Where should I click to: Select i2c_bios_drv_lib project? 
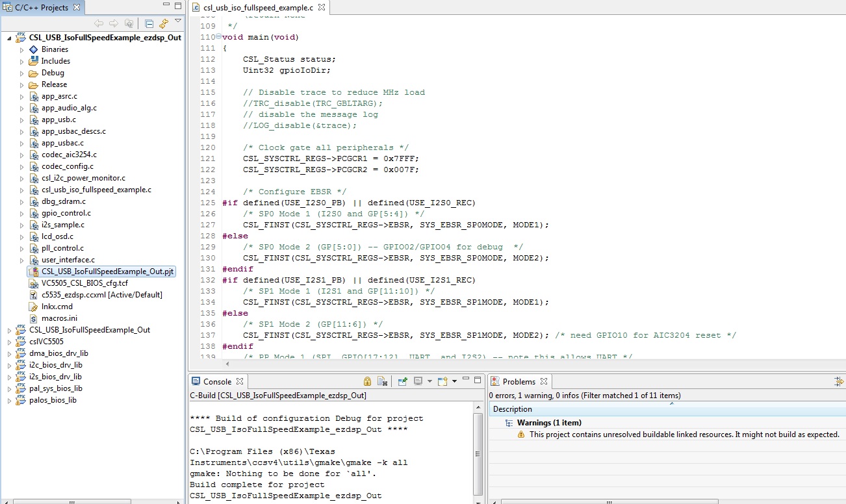[x=56, y=365]
